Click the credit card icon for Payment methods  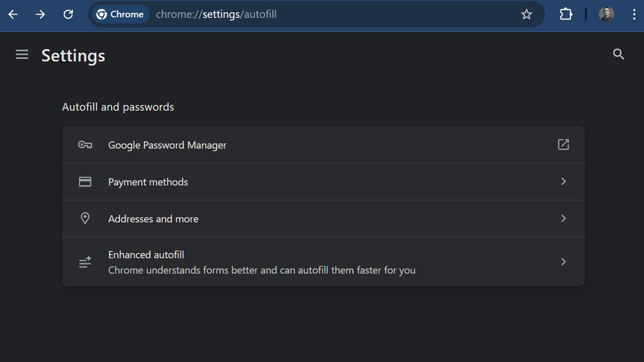tap(85, 182)
